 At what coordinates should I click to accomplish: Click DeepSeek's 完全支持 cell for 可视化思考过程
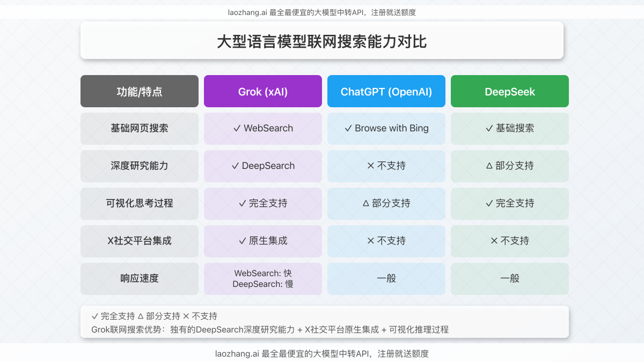coord(510,204)
